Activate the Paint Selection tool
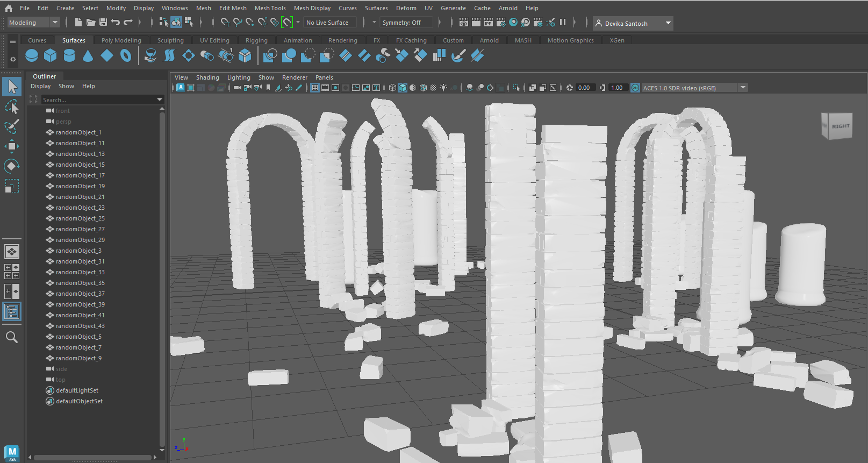Image resolution: width=868 pixels, height=463 pixels. coord(11,127)
